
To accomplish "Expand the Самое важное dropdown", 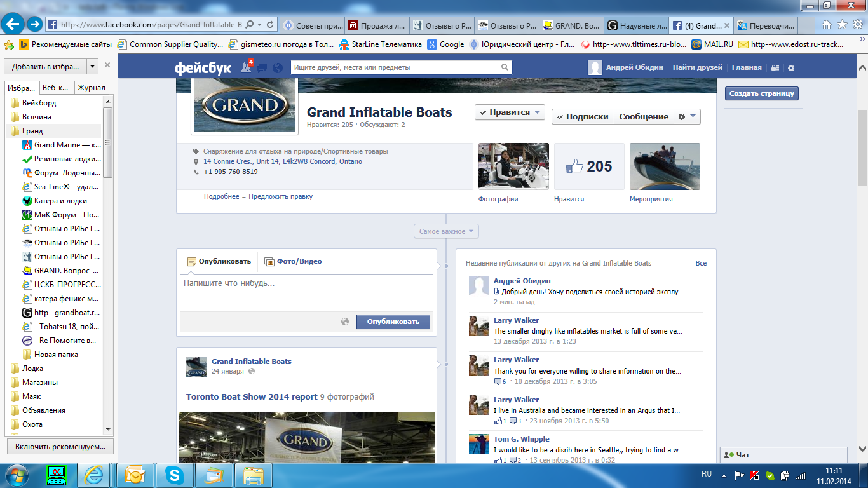I will coord(446,231).
